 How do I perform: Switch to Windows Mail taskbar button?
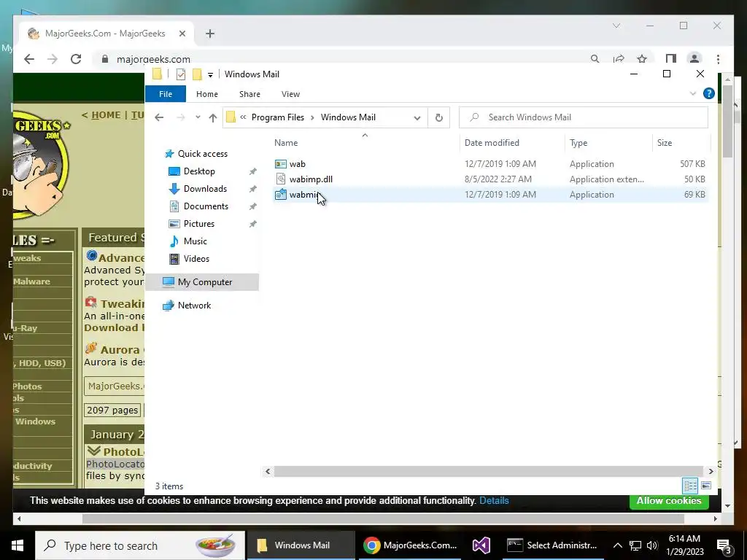301,545
